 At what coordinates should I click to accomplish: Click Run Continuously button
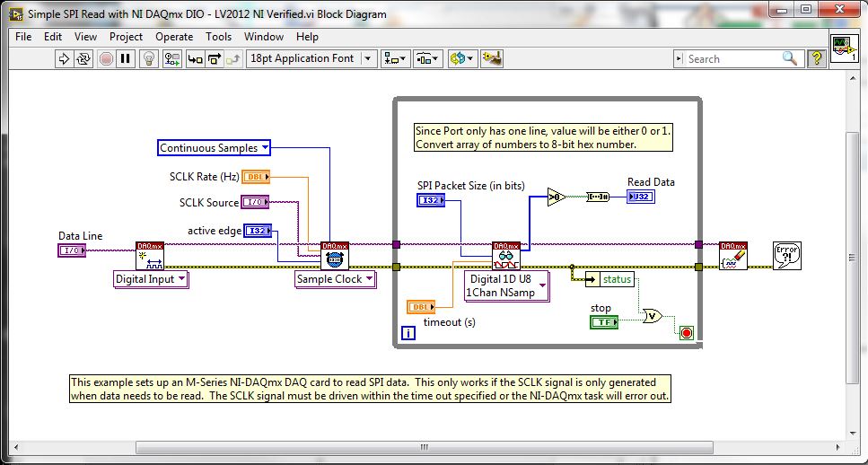point(83,58)
